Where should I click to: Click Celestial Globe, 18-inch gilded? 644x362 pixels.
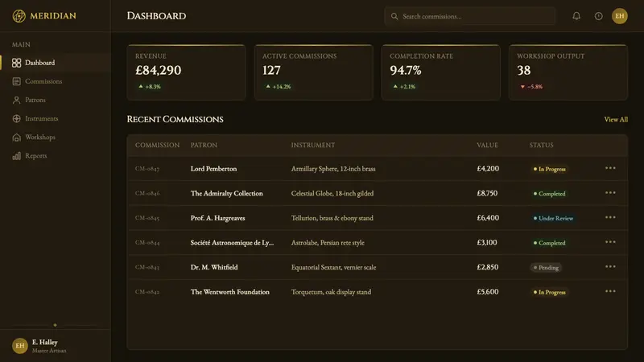coord(332,193)
